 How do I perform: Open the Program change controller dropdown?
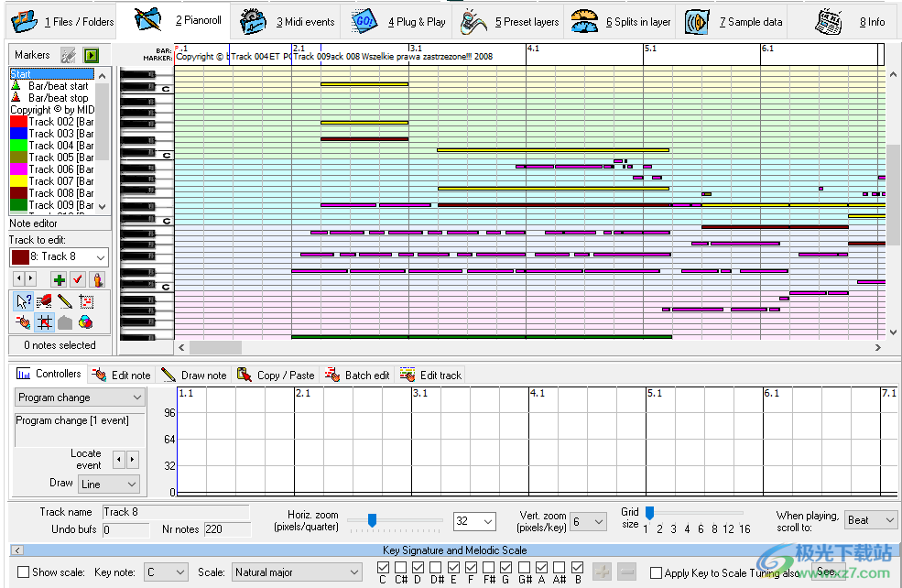pyautogui.click(x=80, y=397)
